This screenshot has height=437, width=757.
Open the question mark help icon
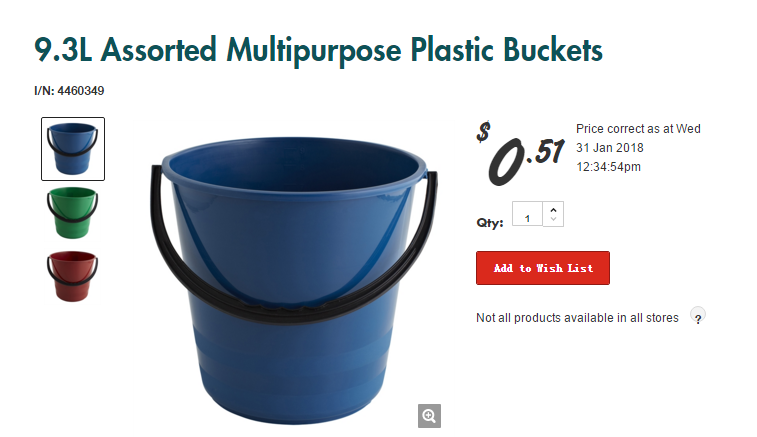click(698, 317)
